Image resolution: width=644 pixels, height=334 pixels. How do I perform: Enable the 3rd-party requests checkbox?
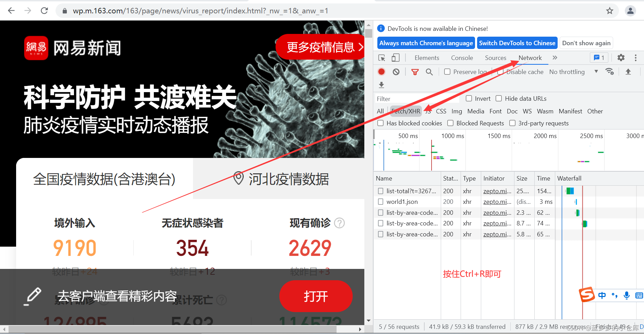point(512,123)
